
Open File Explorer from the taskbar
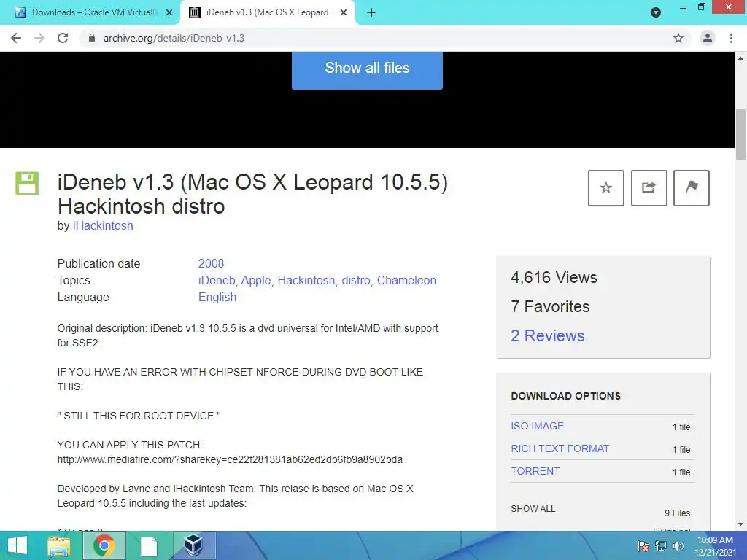pos(59,545)
